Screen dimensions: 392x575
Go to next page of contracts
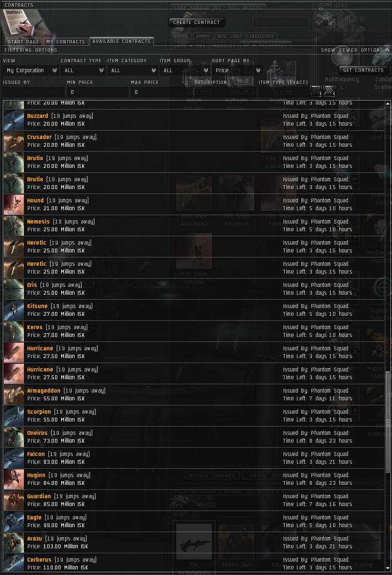point(329,91)
